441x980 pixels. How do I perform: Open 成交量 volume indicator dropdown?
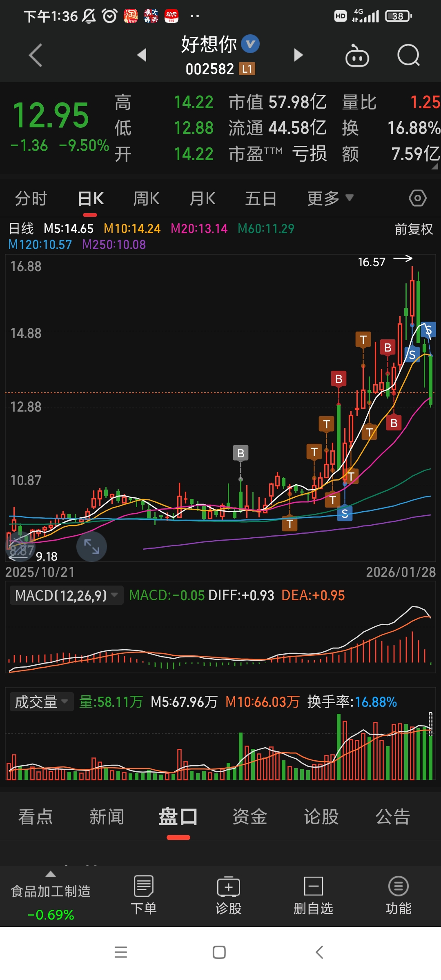[x=42, y=702]
